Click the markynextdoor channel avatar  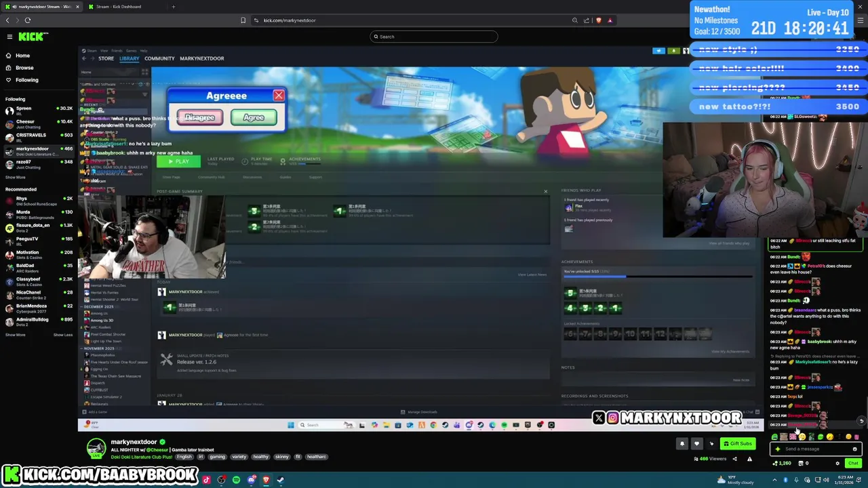pyautogui.click(x=96, y=448)
